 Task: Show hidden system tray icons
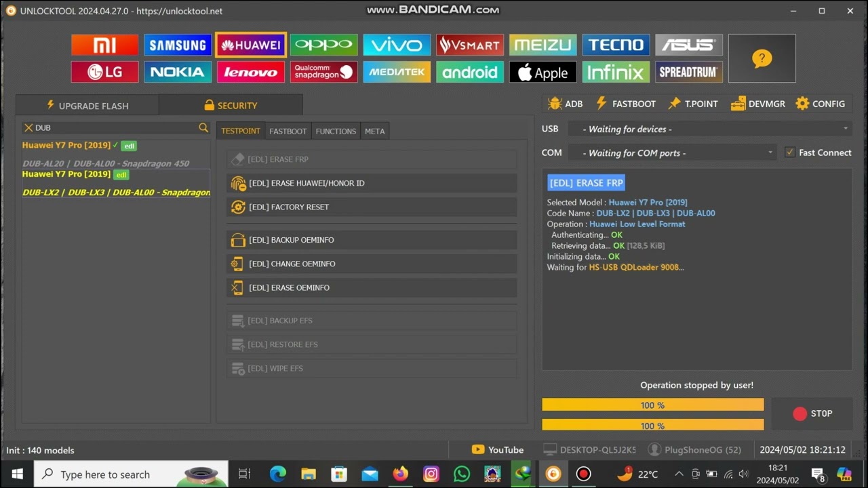pos(678,474)
